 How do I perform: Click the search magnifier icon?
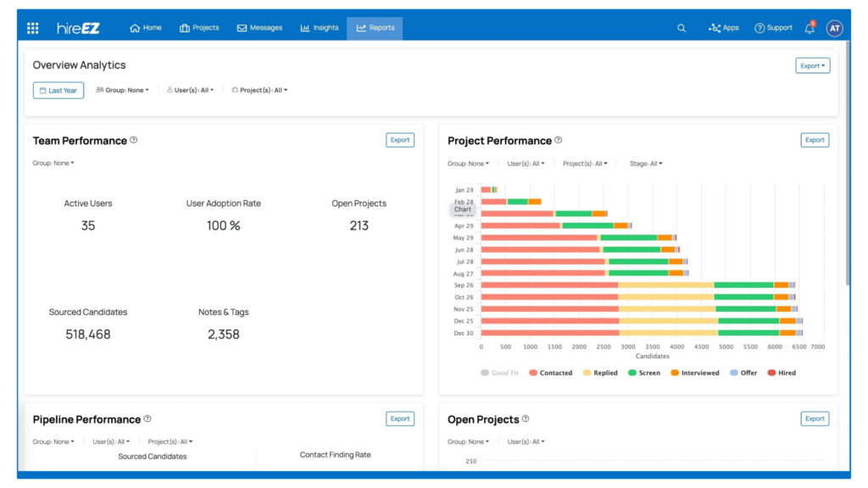coord(682,28)
